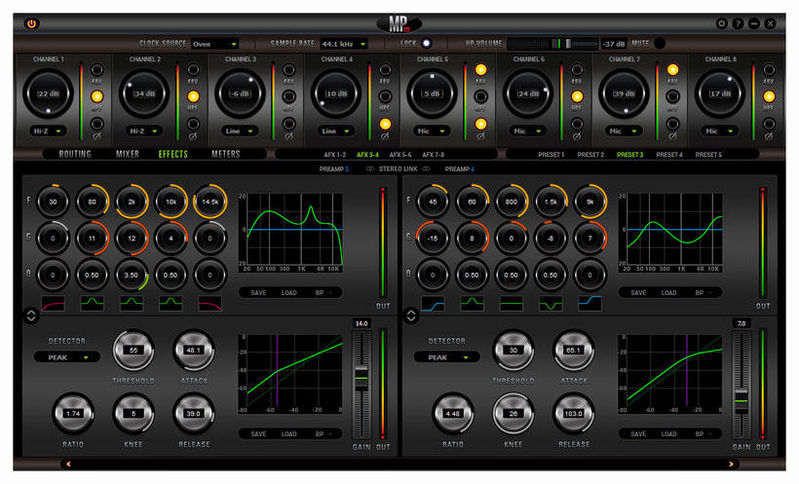Click the left compressor Threshold knob showing 55
799x484 pixels.
[x=133, y=351]
